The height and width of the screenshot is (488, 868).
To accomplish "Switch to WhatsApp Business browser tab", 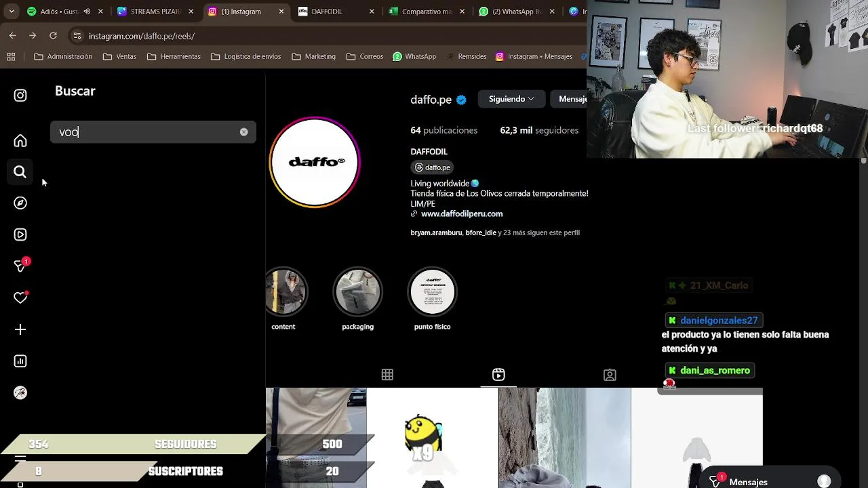I will click(517, 12).
